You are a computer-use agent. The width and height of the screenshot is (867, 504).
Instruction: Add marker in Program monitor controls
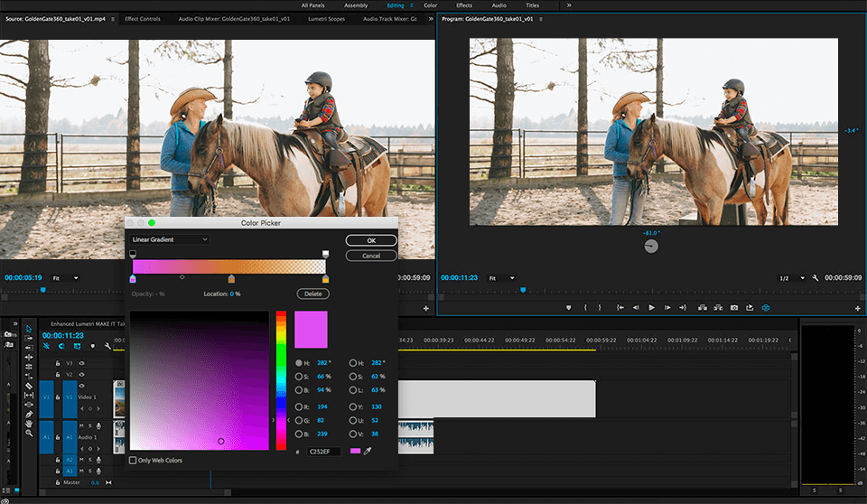click(568, 308)
